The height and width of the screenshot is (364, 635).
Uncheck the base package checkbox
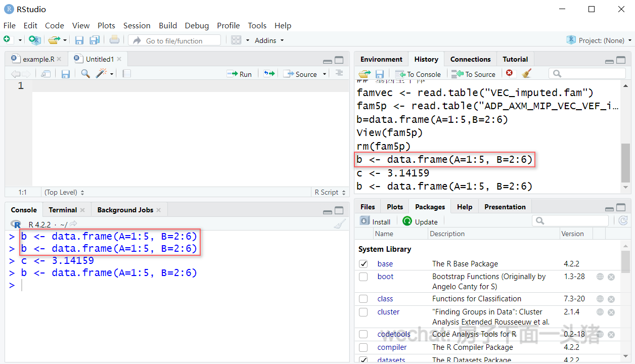[363, 263]
